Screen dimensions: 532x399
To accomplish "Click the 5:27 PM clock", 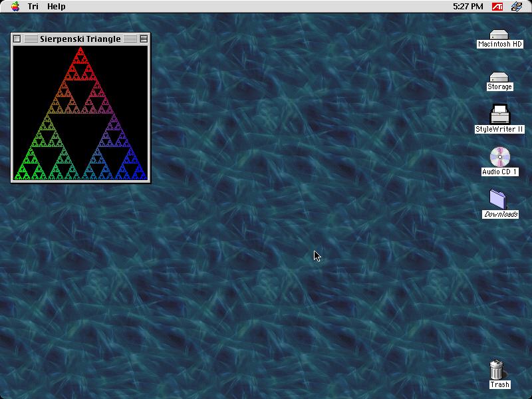I will coord(468,7).
